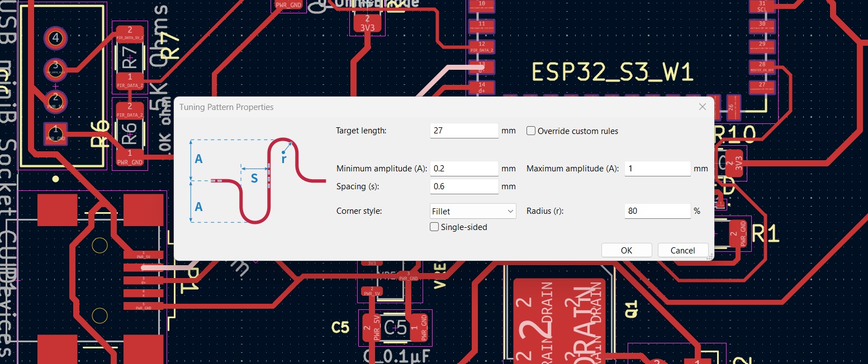Click the Q1 reference designator text

click(x=632, y=308)
